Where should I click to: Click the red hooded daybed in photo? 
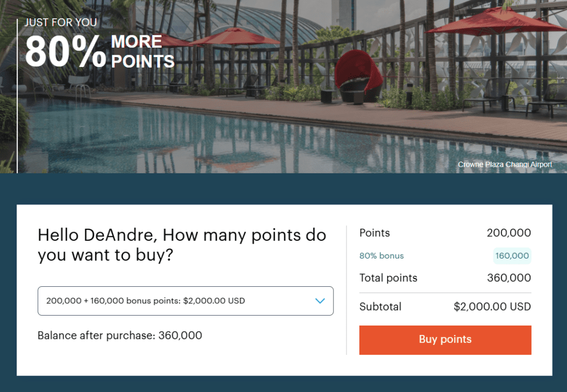(359, 78)
